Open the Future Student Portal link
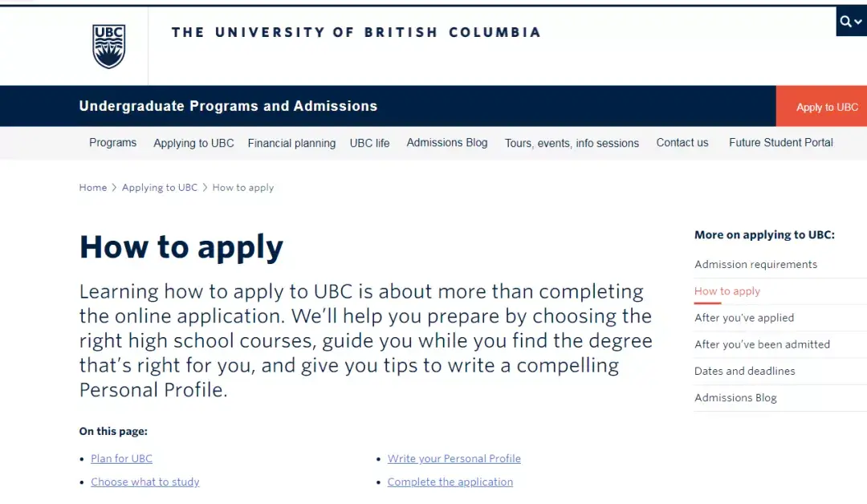 [780, 143]
